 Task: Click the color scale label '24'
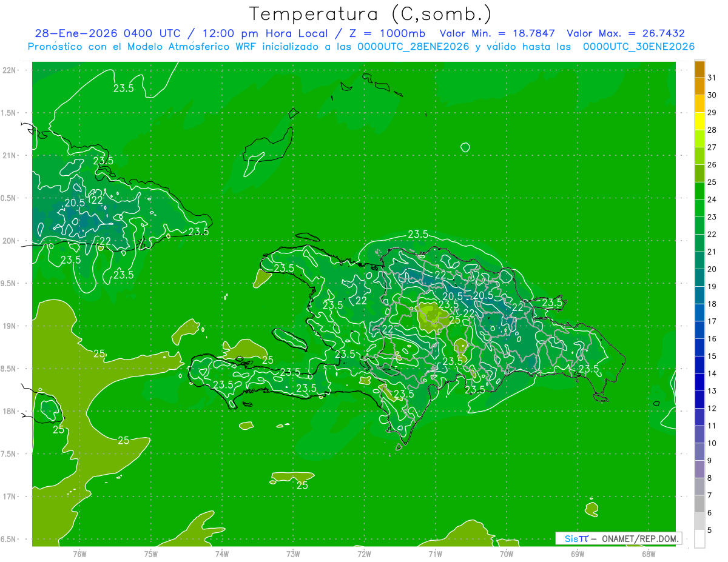click(x=712, y=199)
